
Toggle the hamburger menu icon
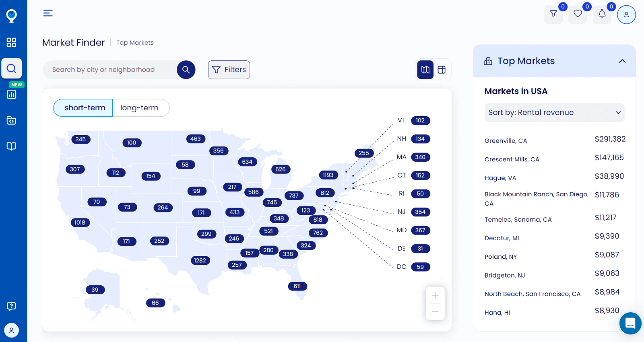pyautogui.click(x=48, y=13)
